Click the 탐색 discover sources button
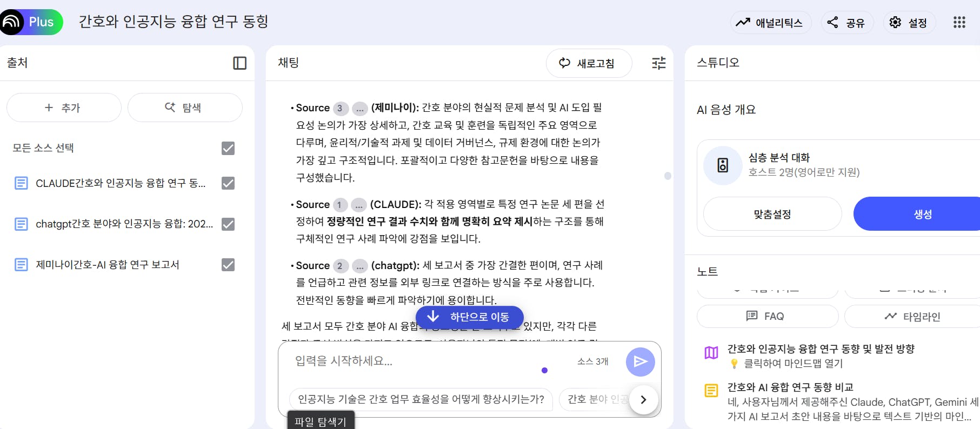Screen dimensions: 980x429 [x=185, y=108]
